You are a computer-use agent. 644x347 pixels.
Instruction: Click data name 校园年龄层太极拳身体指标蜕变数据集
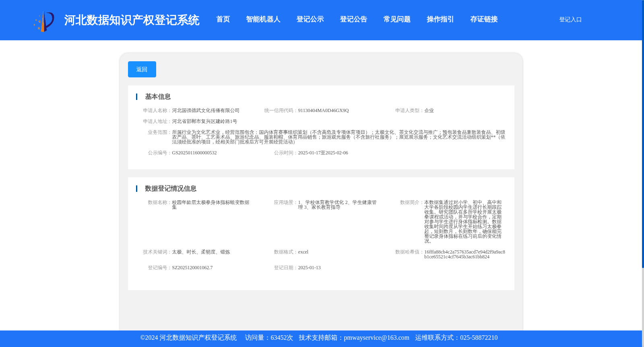pyautogui.click(x=211, y=205)
